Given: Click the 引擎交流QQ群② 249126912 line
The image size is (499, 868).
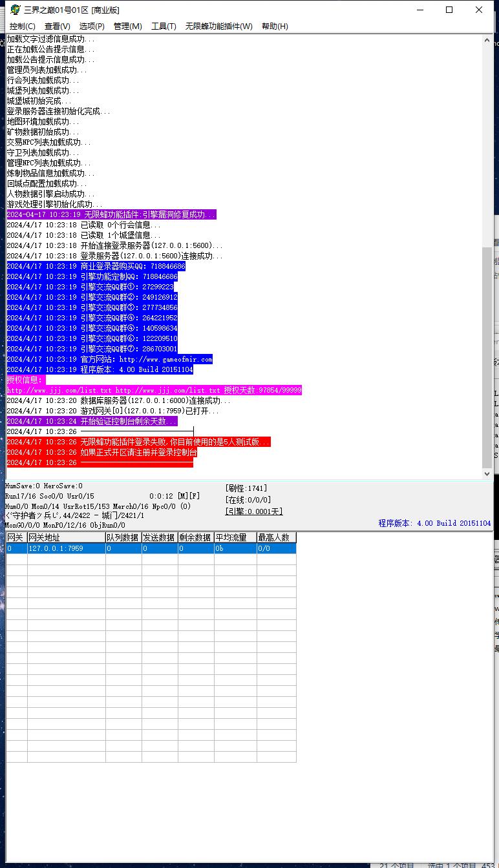Looking at the screenshot, I should click(x=92, y=297).
